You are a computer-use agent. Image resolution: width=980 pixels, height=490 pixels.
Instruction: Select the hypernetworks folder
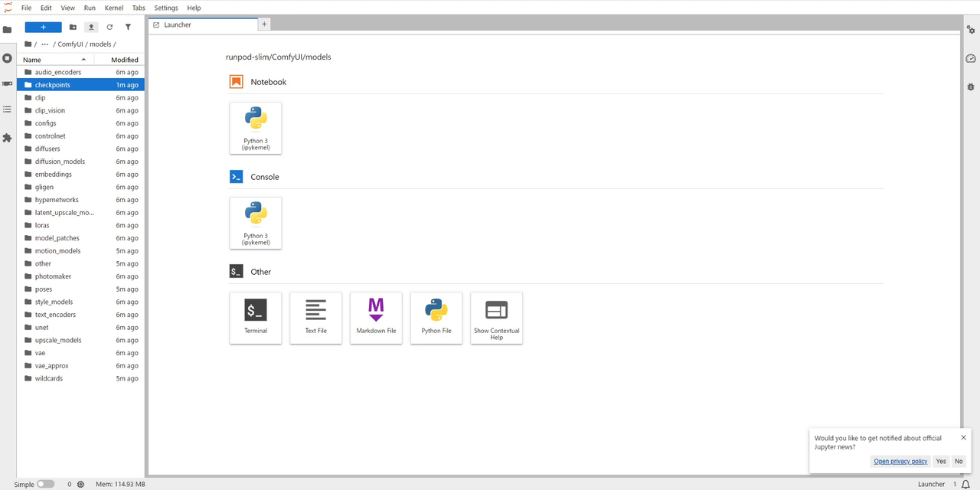[80, 200]
